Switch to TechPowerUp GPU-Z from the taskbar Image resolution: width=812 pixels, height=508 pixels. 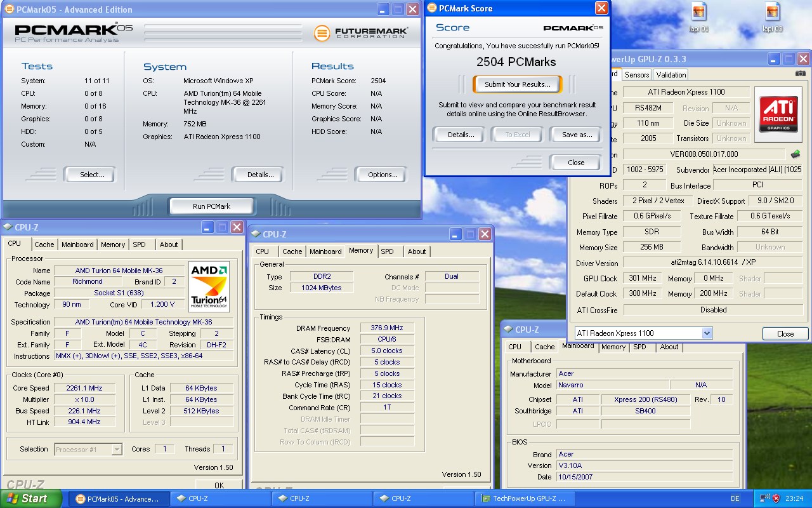click(x=525, y=498)
